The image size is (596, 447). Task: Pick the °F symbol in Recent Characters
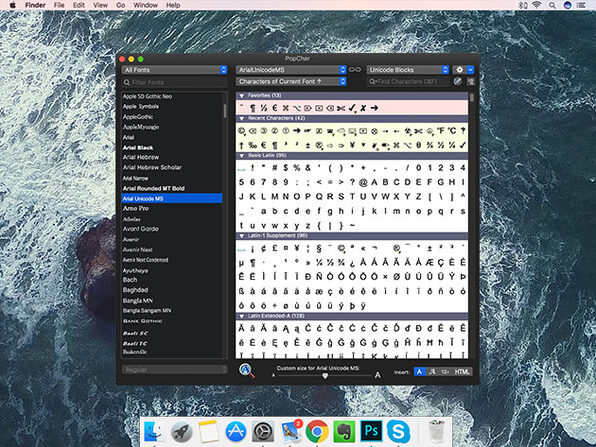pyautogui.click(x=441, y=131)
